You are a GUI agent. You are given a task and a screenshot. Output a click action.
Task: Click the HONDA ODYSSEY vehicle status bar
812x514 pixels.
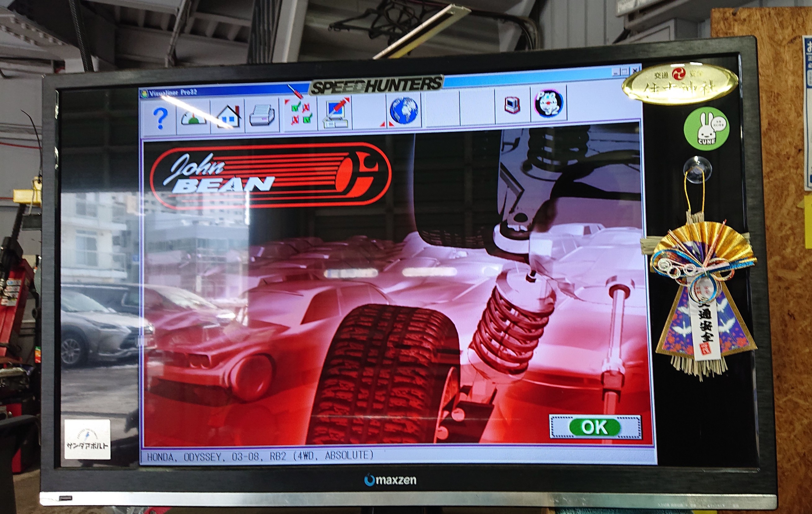260,456
